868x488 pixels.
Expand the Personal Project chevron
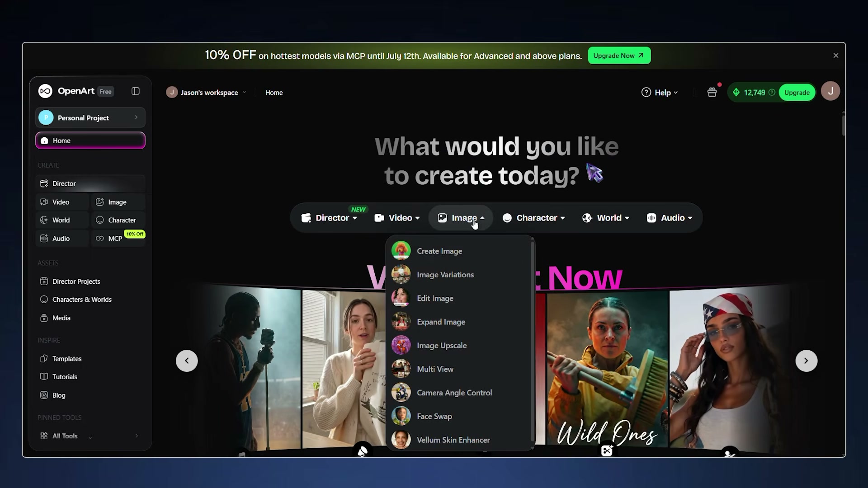pos(136,117)
